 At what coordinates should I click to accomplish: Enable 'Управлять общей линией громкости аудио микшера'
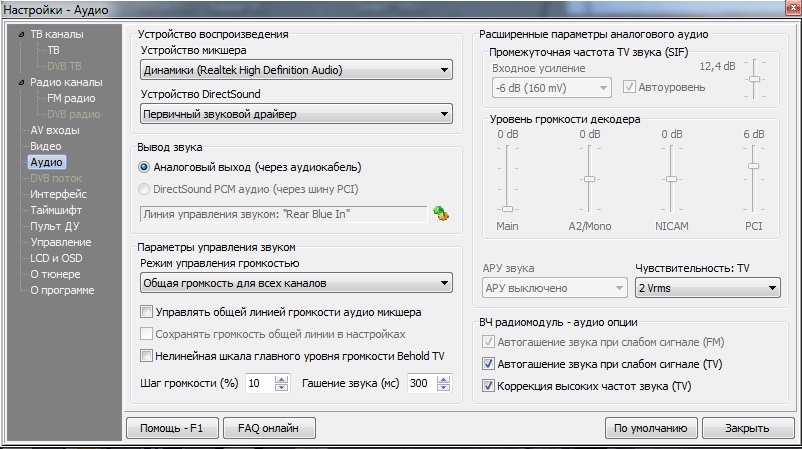[x=147, y=312]
